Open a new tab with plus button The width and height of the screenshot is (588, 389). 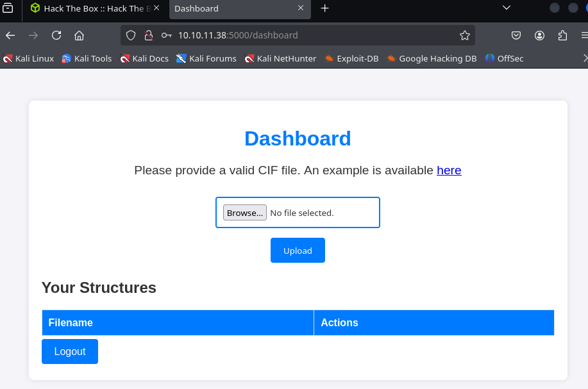(x=324, y=8)
